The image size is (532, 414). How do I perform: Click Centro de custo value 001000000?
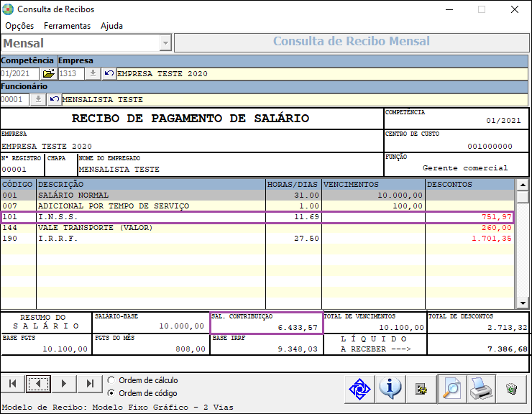tap(490, 146)
